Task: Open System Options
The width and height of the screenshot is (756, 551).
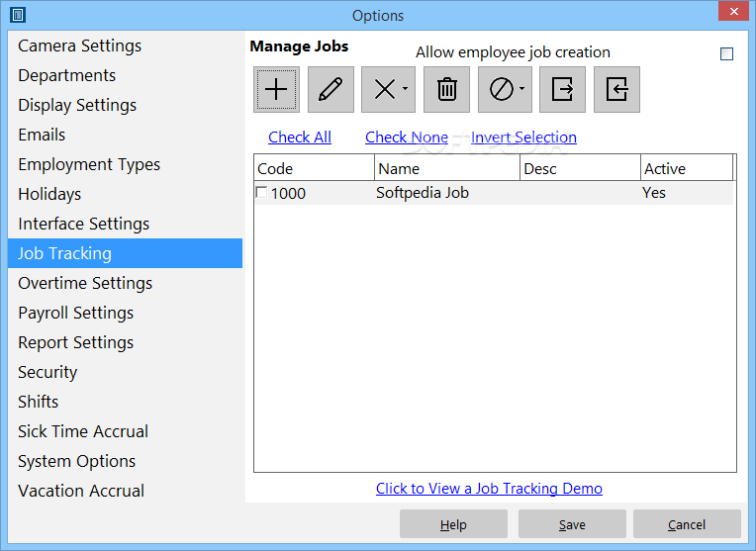Action: click(125, 461)
